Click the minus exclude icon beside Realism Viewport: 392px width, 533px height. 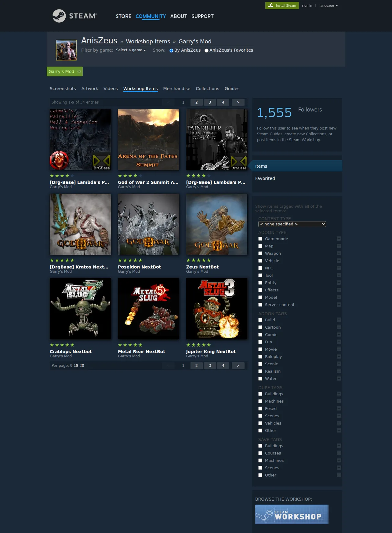coord(339,371)
